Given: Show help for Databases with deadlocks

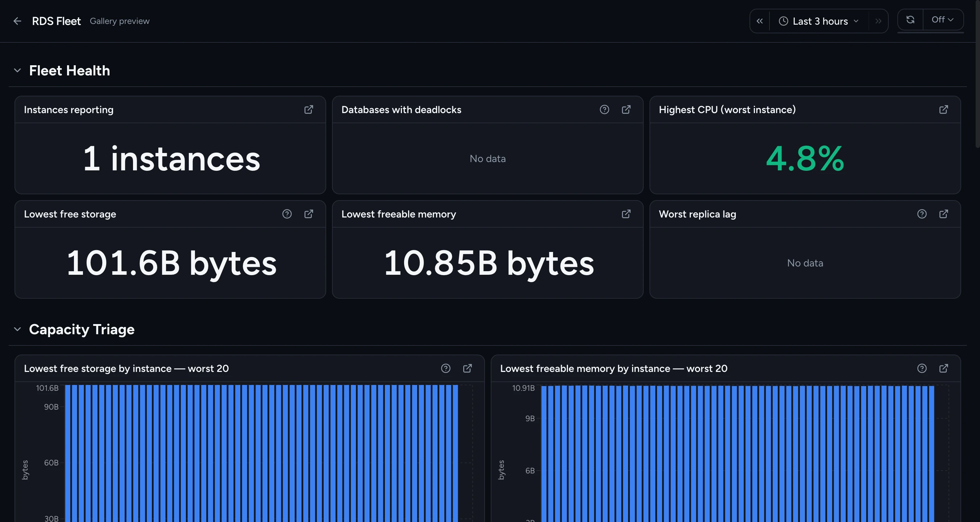Looking at the screenshot, I should (604, 109).
